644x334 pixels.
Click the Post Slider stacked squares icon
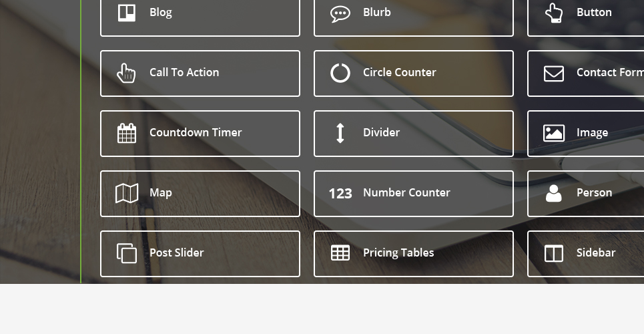coord(127,253)
